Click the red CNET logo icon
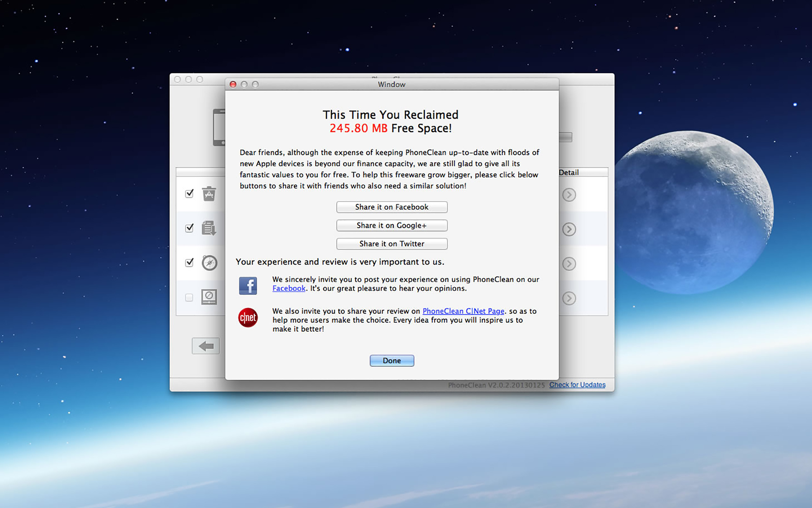This screenshot has height=508, width=812. point(248,317)
